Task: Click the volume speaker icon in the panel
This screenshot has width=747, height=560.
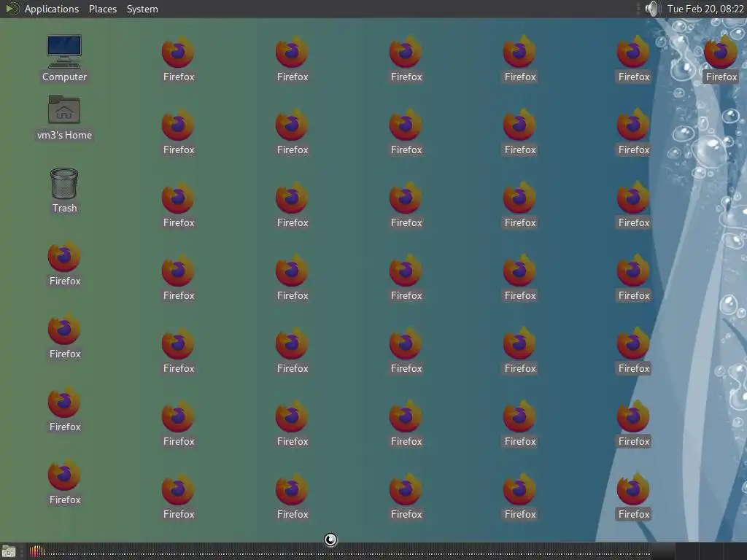Action: [x=651, y=9]
